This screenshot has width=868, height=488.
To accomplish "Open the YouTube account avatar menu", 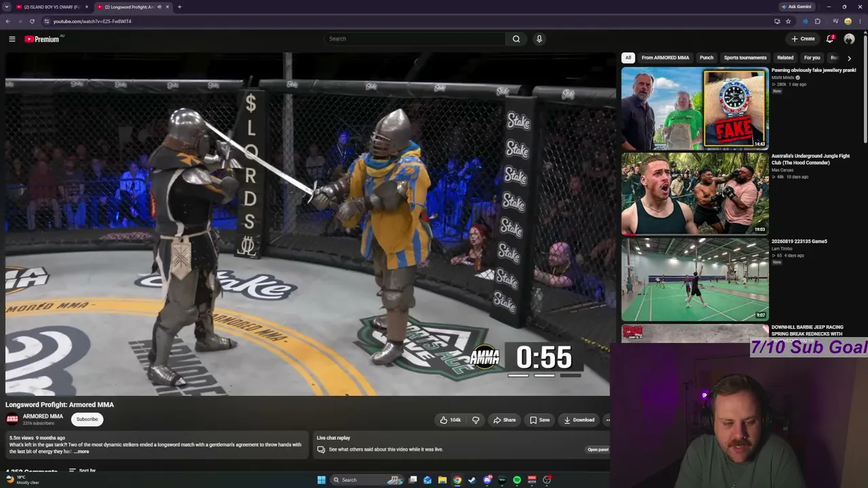I will pyautogui.click(x=849, y=39).
